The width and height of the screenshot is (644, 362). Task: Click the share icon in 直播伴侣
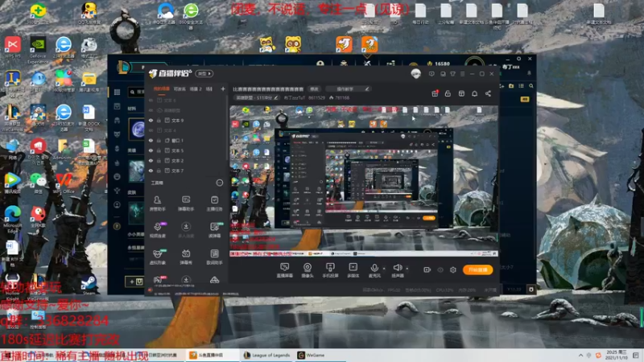pyautogui.click(x=488, y=93)
